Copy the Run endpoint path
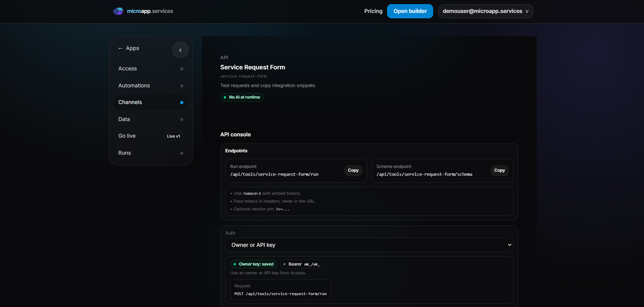 point(353,170)
